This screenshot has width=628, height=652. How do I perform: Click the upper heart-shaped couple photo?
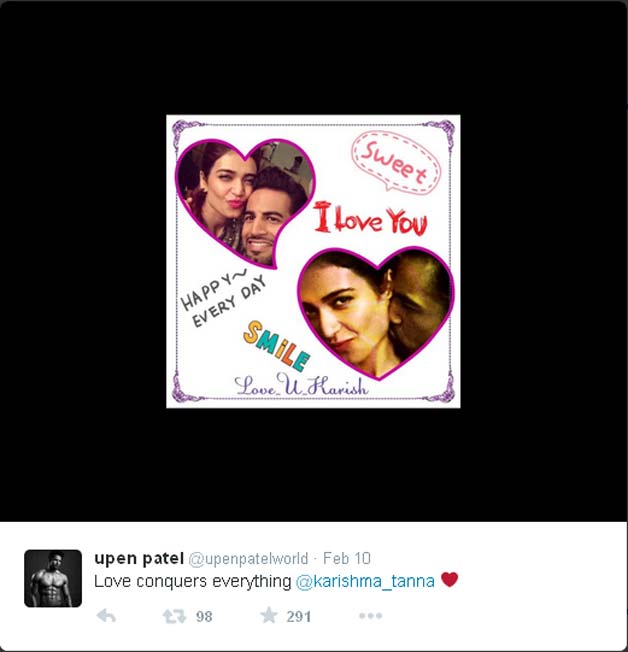pos(245,202)
